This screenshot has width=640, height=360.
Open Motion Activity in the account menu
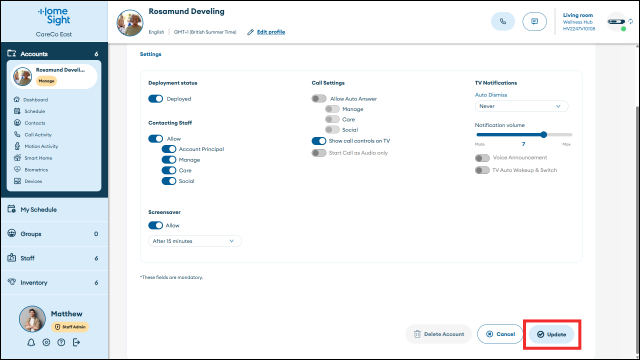[x=41, y=146]
